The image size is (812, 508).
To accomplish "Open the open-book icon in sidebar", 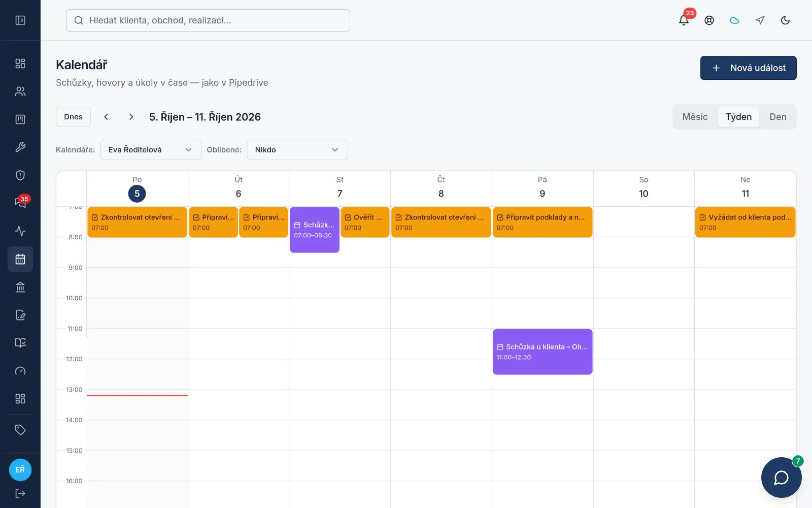I will tap(20, 343).
